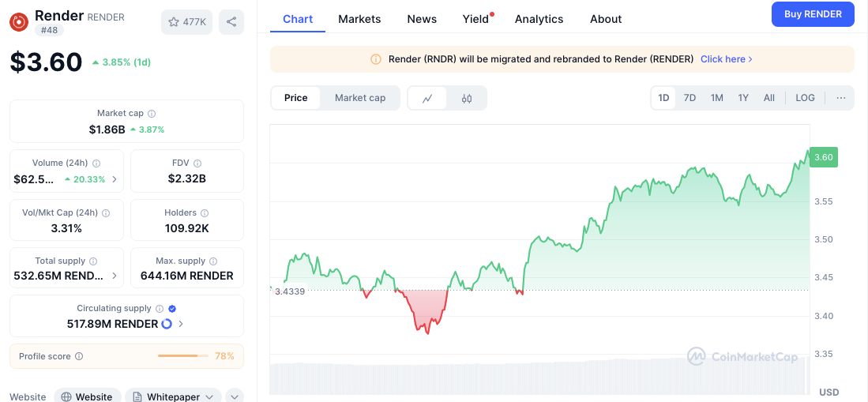The height and width of the screenshot is (402, 868).
Task: Click the Market cap info icon
Action: pos(152,114)
